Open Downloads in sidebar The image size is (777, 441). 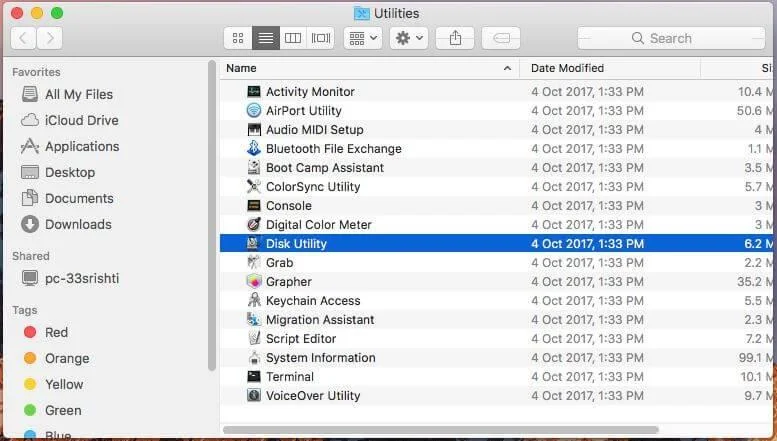point(67,224)
